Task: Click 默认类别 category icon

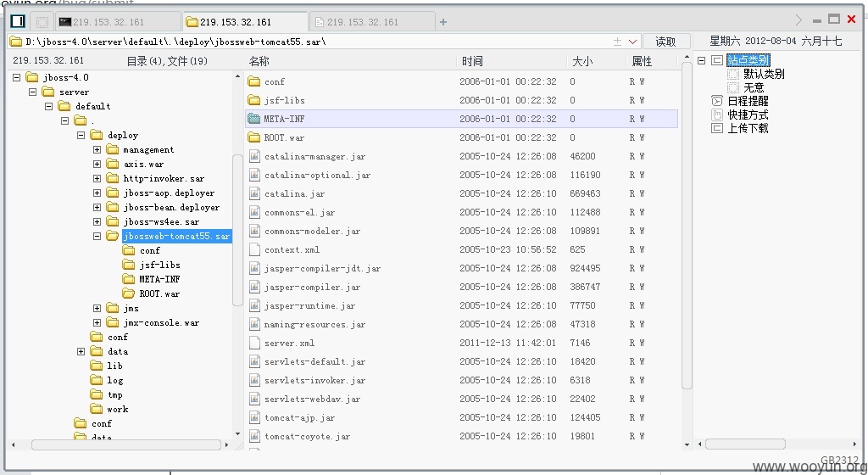Action: 733,74
